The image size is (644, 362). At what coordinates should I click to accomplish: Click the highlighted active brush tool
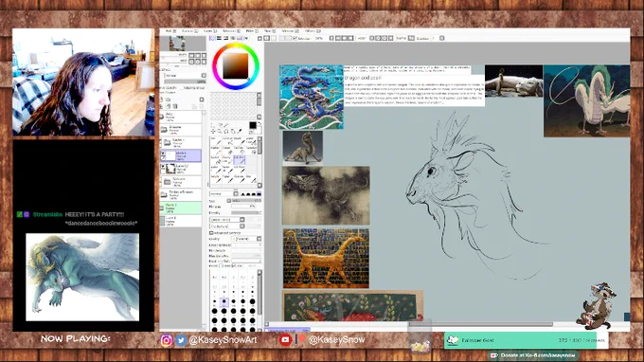[240, 160]
